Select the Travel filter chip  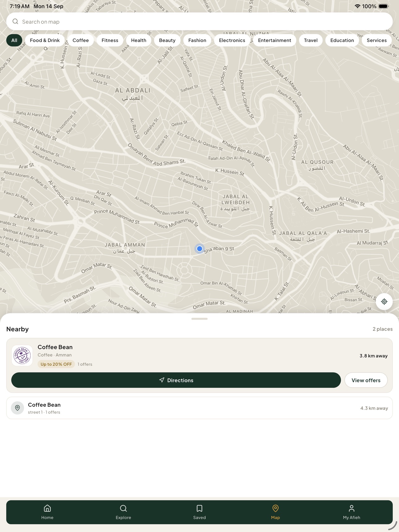tap(311, 40)
